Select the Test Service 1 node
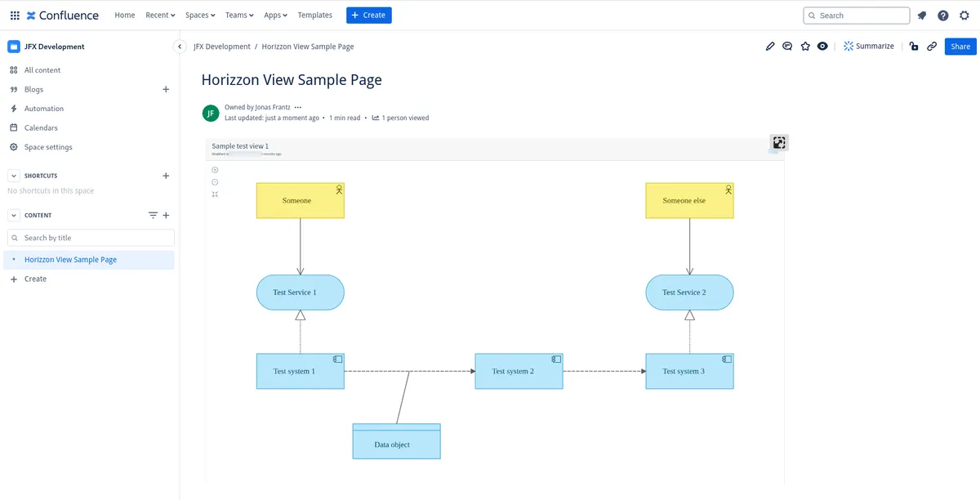 [x=301, y=292]
